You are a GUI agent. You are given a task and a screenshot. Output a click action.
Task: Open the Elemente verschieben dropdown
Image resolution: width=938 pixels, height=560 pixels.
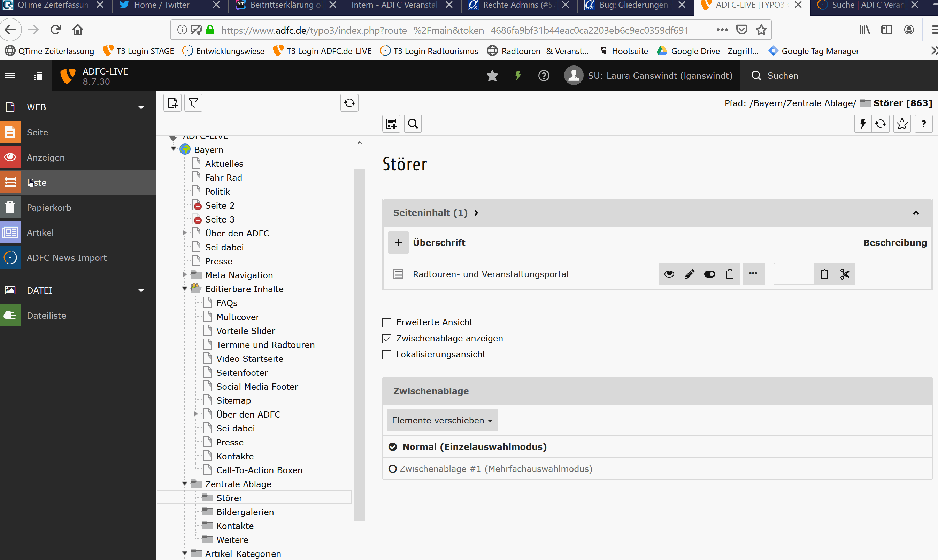pos(442,420)
